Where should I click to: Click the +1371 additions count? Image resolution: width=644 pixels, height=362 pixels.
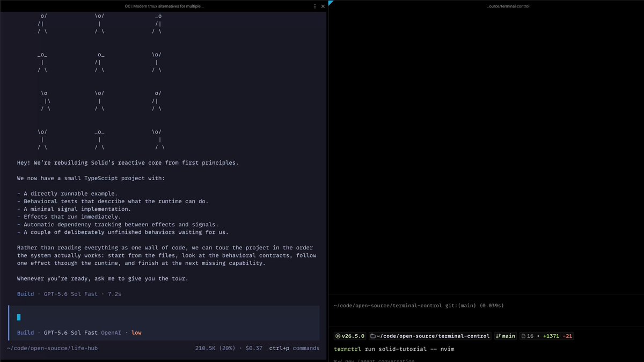552,336
